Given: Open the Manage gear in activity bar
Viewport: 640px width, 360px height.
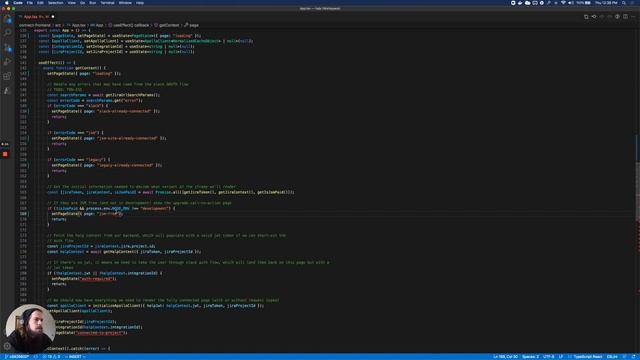Looking at the screenshot, I should tap(7, 346).
